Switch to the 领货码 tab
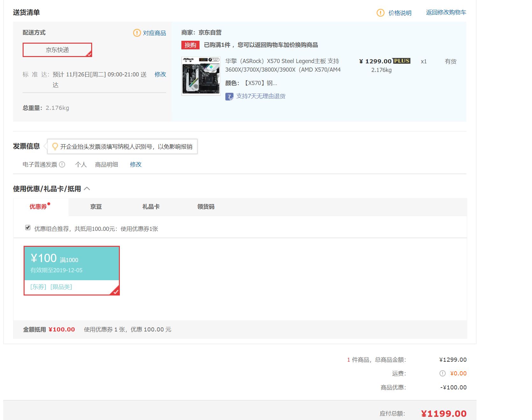The image size is (532, 420). pos(206,207)
